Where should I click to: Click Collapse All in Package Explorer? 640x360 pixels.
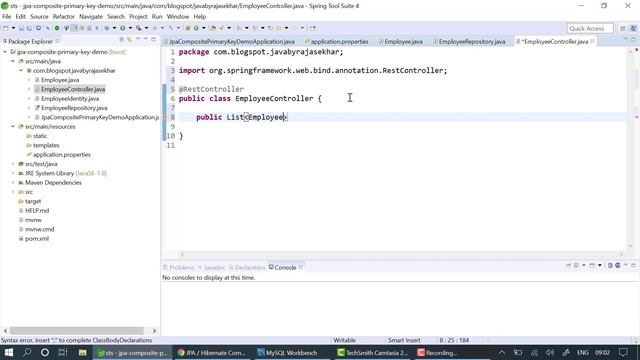122,40
